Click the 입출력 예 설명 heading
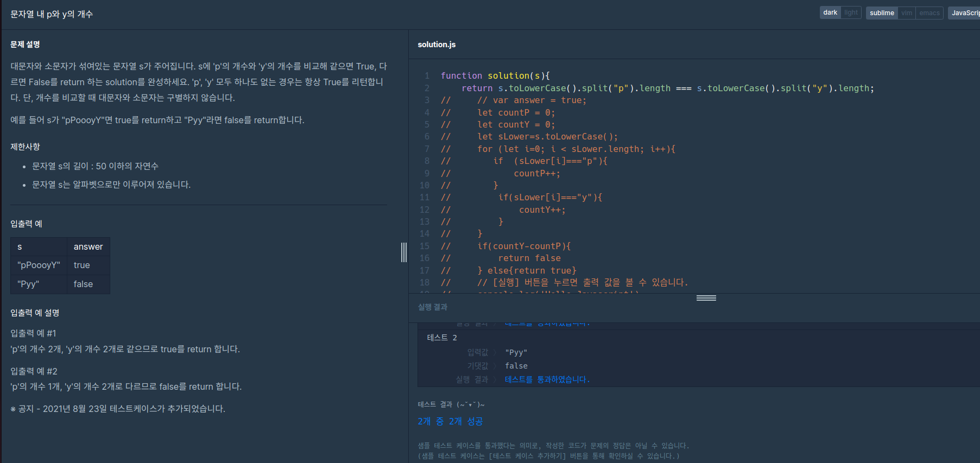 35,313
